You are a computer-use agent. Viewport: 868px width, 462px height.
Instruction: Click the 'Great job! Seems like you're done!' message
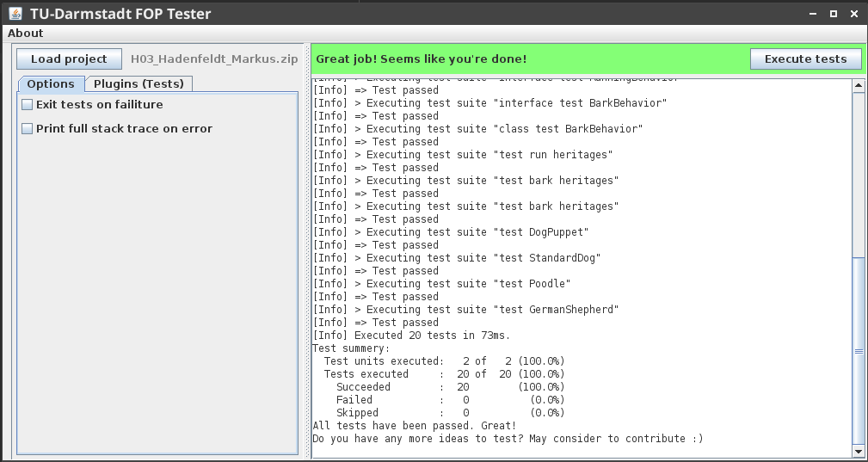pyautogui.click(x=422, y=59)
